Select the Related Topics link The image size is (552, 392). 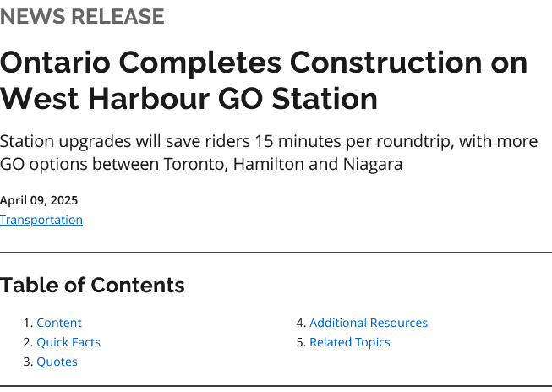click(x=350, y=342)
